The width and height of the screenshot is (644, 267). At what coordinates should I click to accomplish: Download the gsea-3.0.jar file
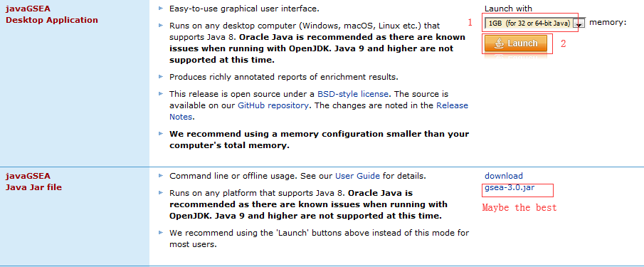click(510, 188)
